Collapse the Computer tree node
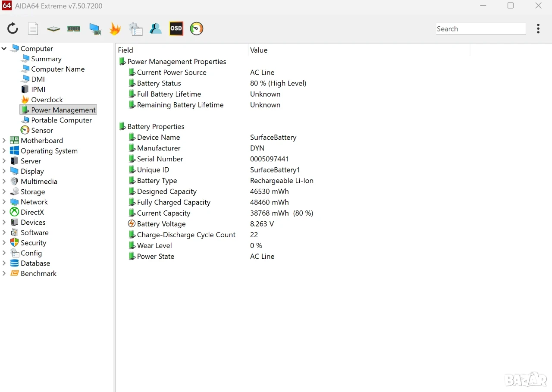Viewport: 552px width, 392px height. coord(4,49)
